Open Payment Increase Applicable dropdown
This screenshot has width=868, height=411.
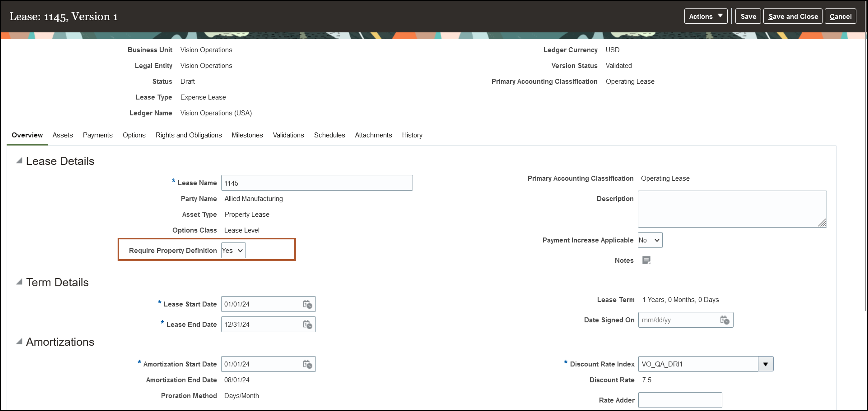[x=650, y=240]
